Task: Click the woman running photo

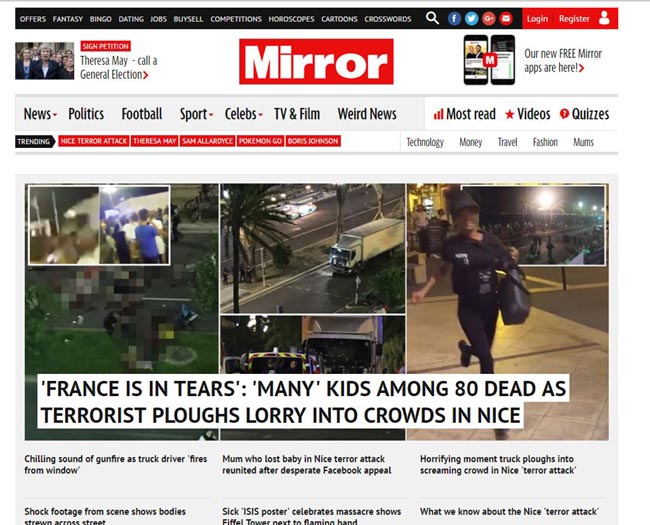Action: [507, 311]
